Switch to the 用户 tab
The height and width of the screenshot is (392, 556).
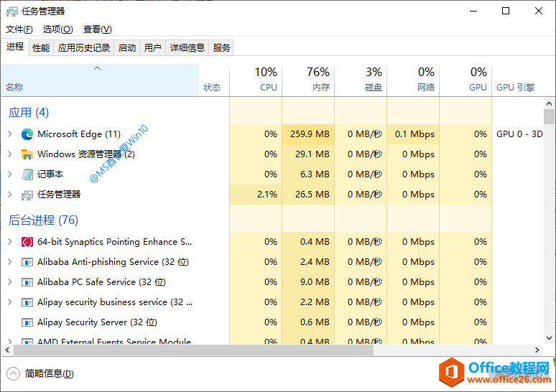click(153, 47)
